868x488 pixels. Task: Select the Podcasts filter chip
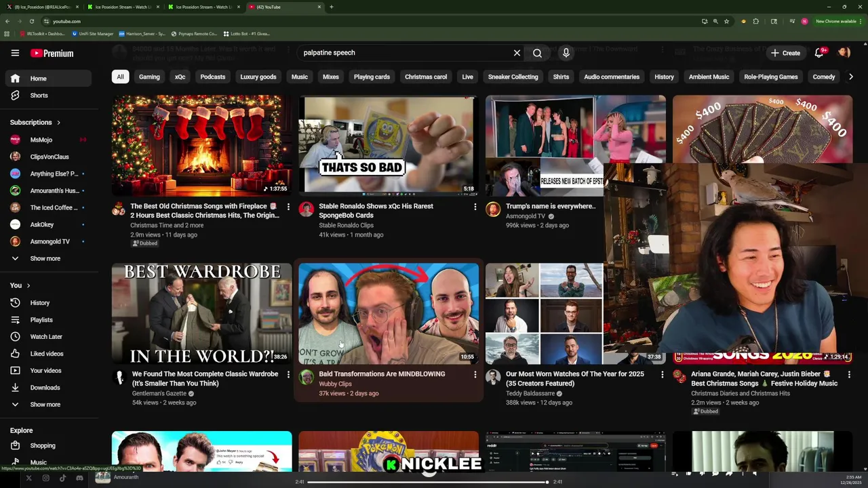(212, 77)
